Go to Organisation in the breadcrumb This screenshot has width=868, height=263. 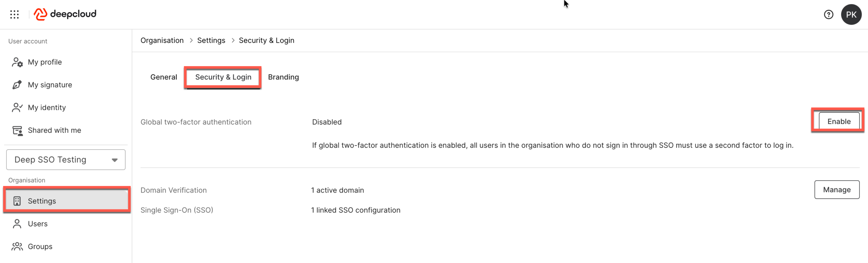[x=162, y=41]
